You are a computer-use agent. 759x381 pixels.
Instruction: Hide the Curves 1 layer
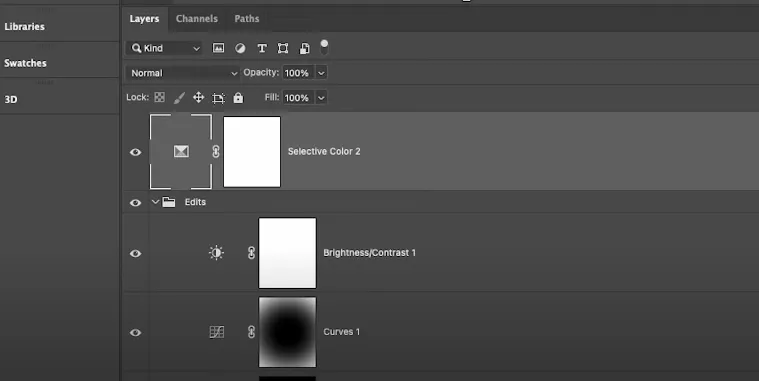pos(136,333)
